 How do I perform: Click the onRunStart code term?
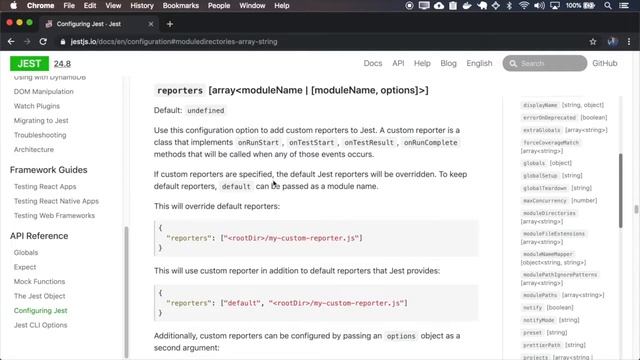(258, 142)
